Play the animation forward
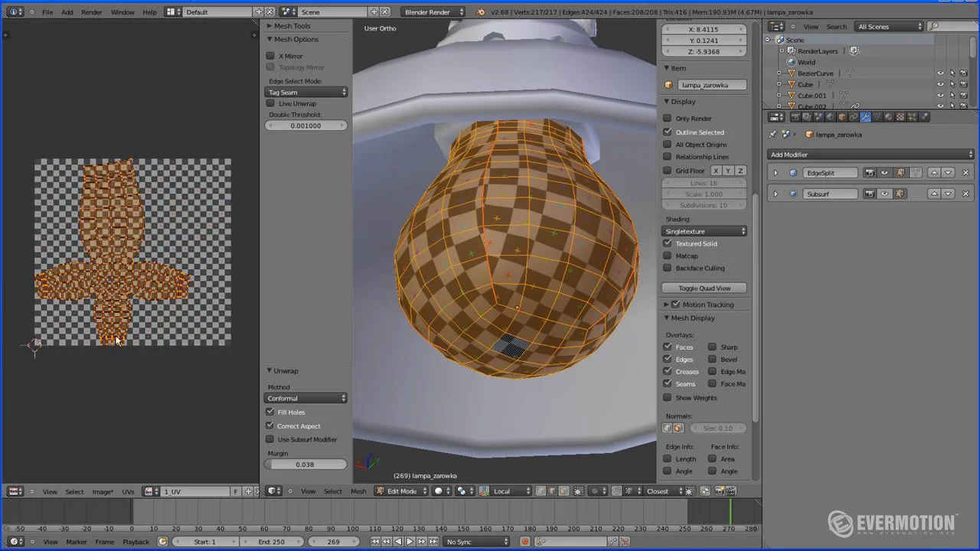Screen dimensions: 980x551 [x=410, y=542]
